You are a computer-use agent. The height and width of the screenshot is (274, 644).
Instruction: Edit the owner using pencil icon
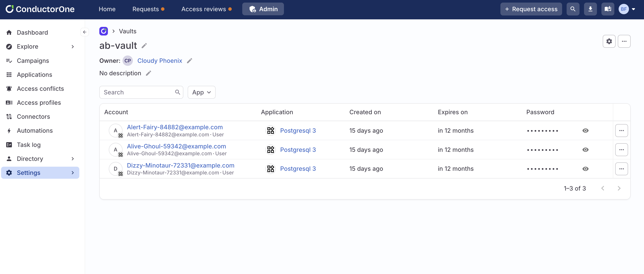[x=190, y=61]
